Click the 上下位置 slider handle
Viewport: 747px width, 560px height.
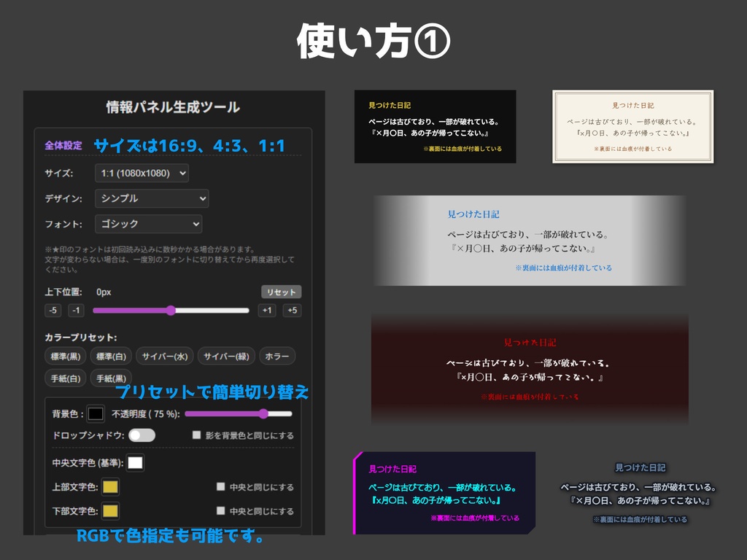pos(170,310)
